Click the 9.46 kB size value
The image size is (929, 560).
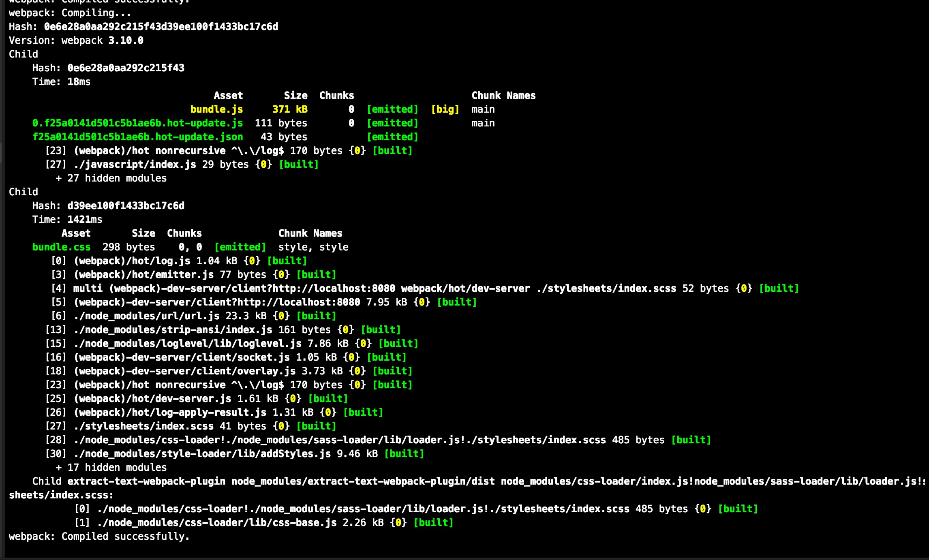click(357, 454)
